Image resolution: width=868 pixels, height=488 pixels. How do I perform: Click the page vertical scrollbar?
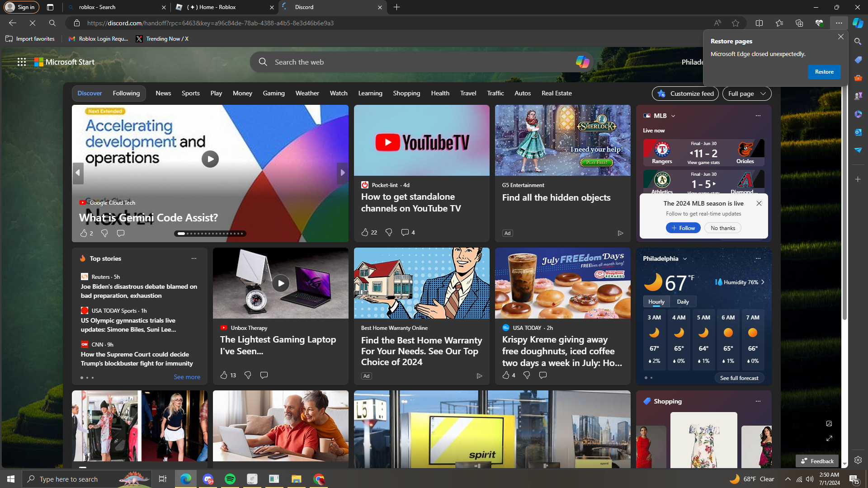(x=844, y=203)
